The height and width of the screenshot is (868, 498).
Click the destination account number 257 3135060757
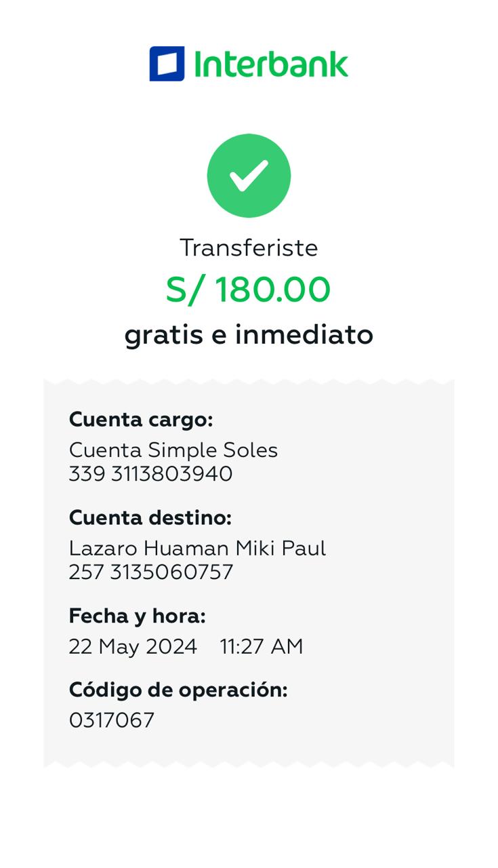coord(150,572)
